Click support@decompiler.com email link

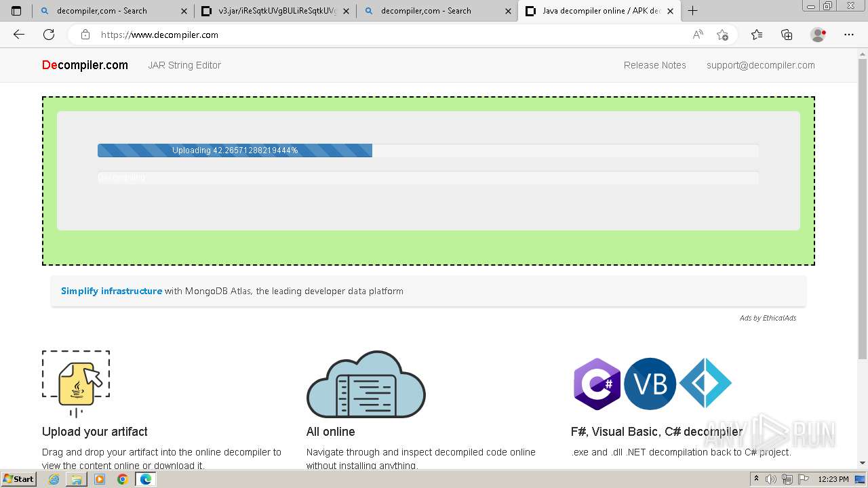[x=761, y=65]
